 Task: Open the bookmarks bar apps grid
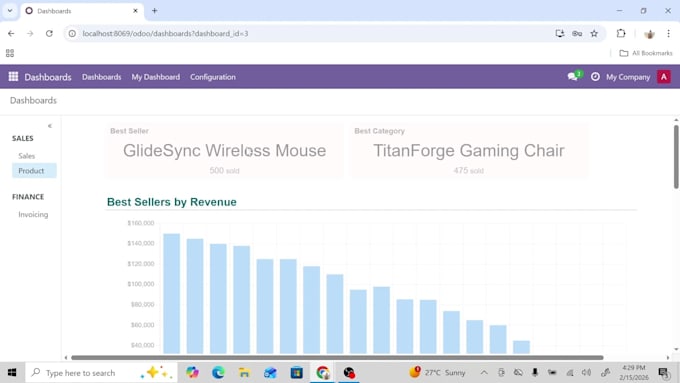click(x=10, y=53)
